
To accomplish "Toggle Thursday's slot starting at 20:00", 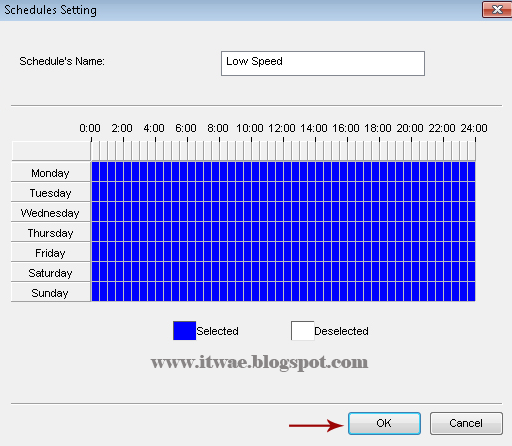I will (415, 232).
